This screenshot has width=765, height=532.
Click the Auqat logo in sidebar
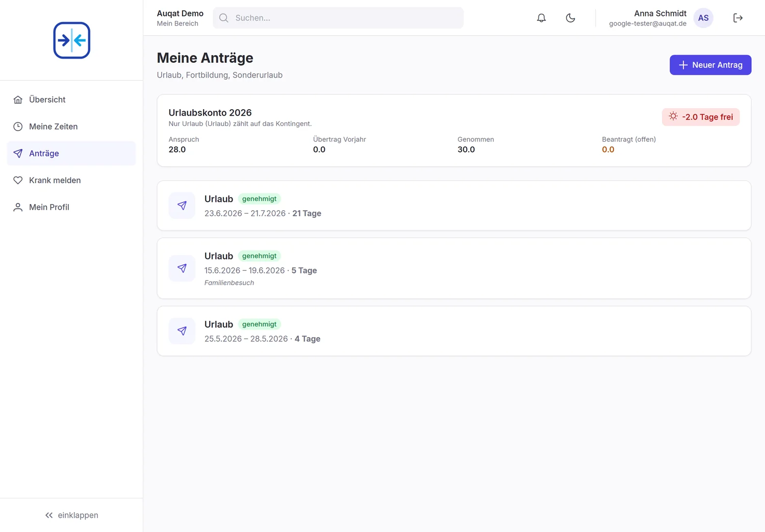tap(72, 40)
